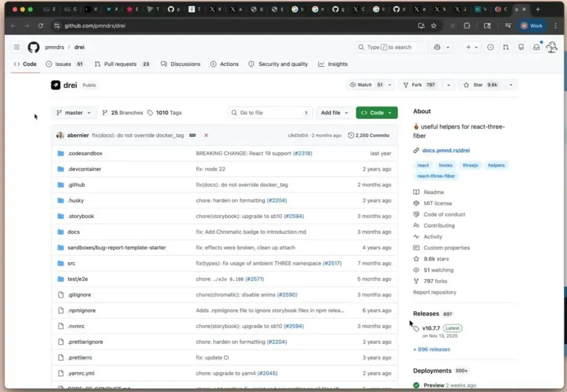Click the browser address bar URL
This screenshot has height=392, width=567.
(x=94, y=26)
